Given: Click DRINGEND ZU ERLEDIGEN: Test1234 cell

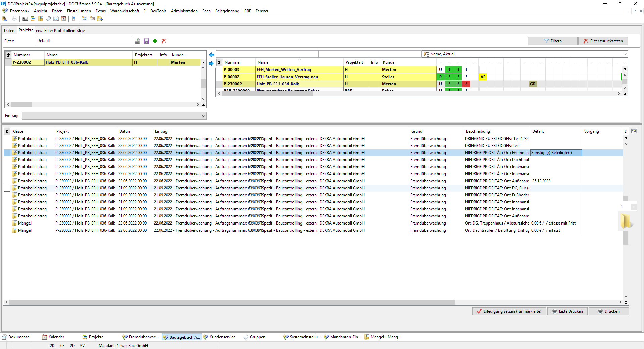Looking at the screenshot, I should 496,139.
